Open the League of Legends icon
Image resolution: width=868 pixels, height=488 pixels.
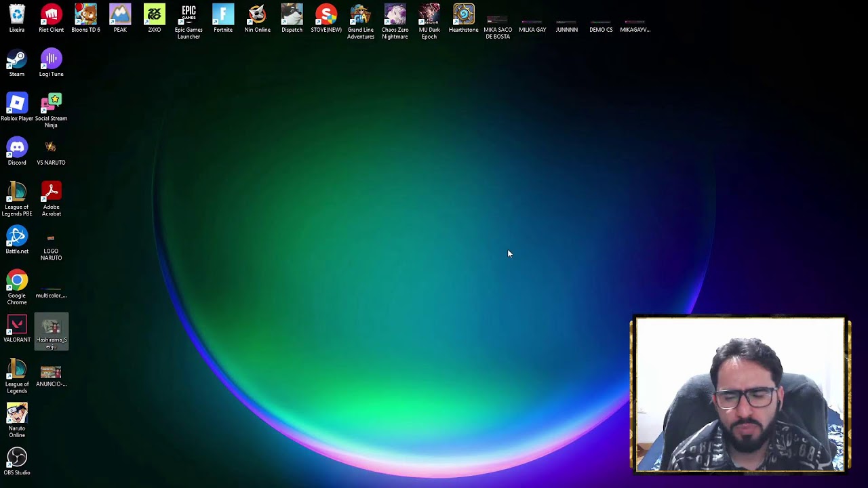(17, 375)
